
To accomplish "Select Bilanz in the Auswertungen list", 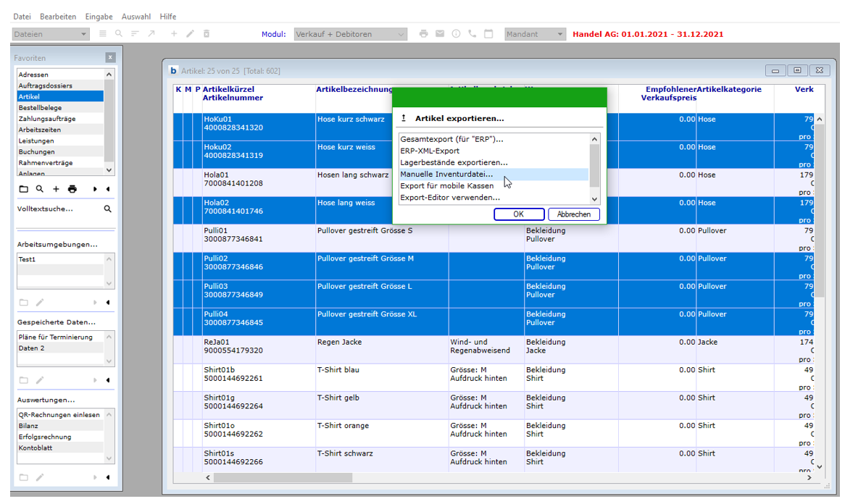I will click(x=29, y=427).
